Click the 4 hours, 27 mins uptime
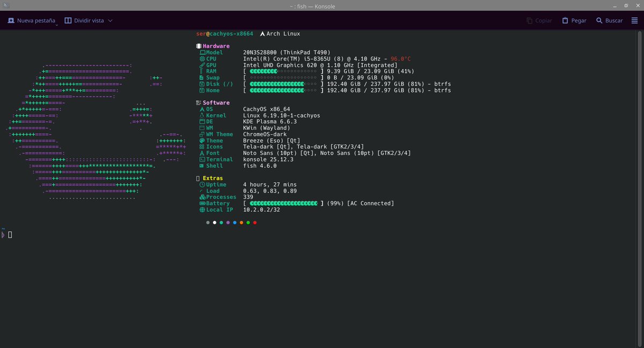Viewport: 644px width, 348px height. 270,184
